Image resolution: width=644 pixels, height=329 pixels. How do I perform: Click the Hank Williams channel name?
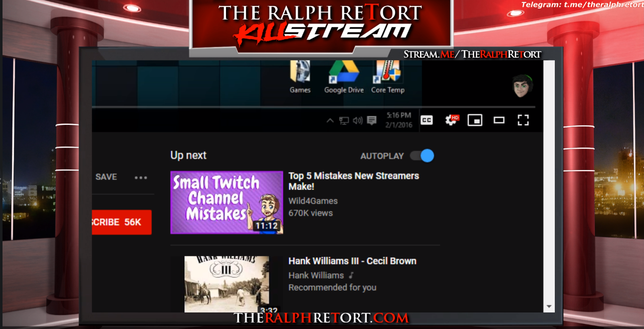pyautogui.click(x=316, y=275)
